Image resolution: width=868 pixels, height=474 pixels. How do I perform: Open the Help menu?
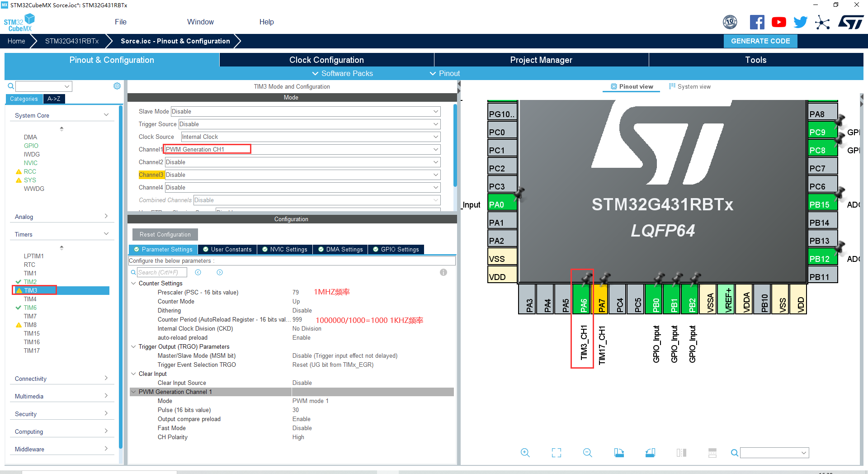[267, 22]
